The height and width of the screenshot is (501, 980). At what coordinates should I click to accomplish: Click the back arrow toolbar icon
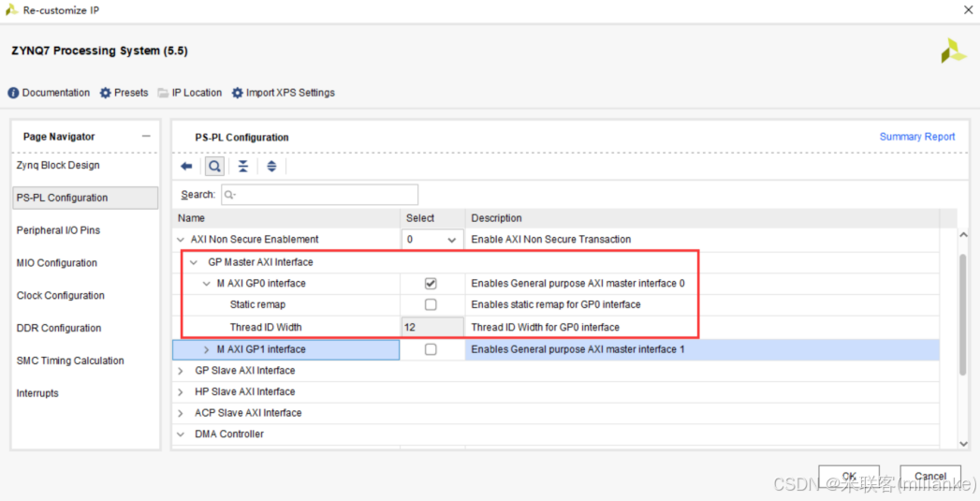pyautogui.click(x=186, y=167)
